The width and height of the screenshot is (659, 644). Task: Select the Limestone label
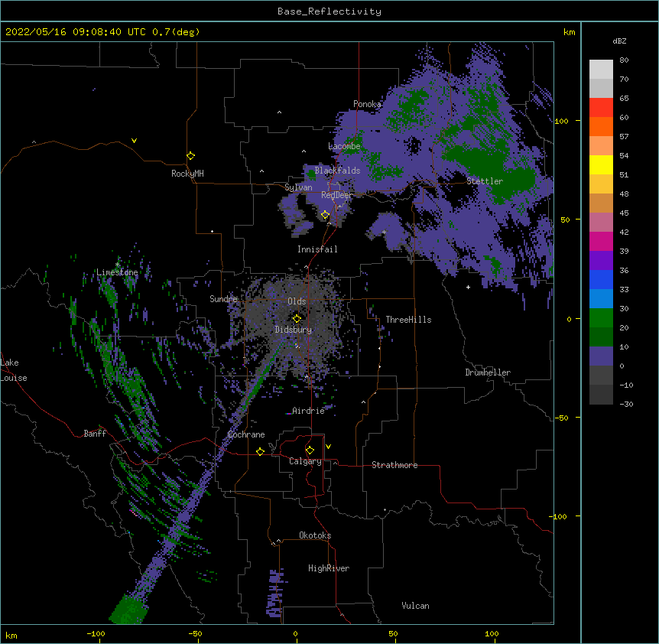click(x=117, y=272)
